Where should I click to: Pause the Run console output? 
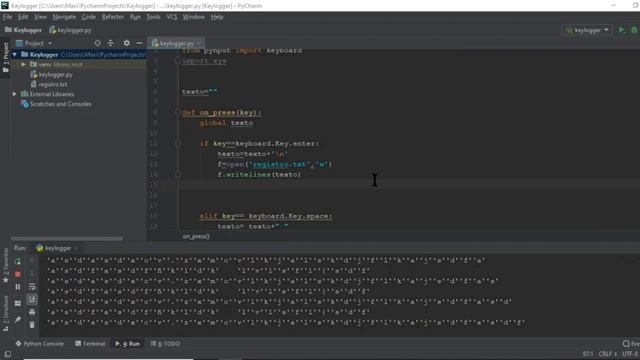[x=18, y=287]
